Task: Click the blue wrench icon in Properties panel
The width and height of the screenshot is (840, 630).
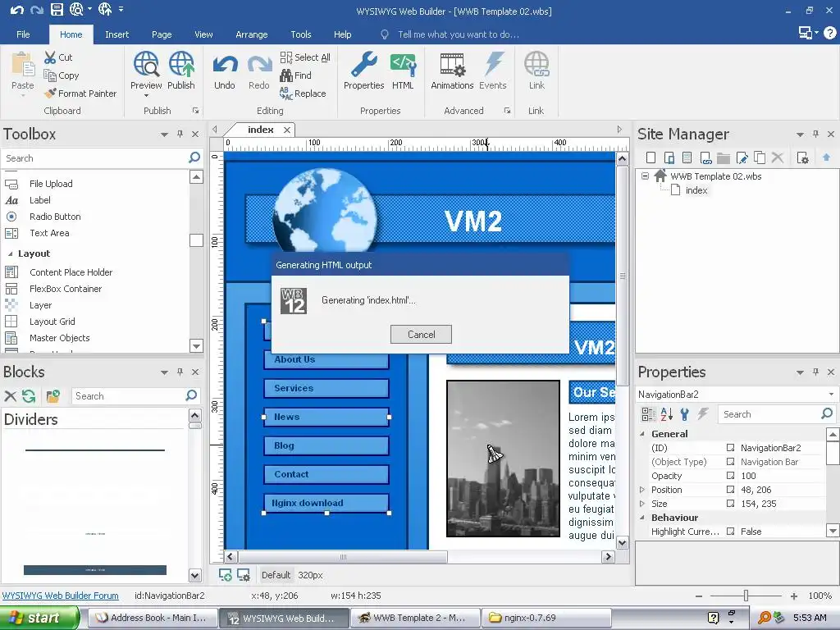Action: click(685, 413)
